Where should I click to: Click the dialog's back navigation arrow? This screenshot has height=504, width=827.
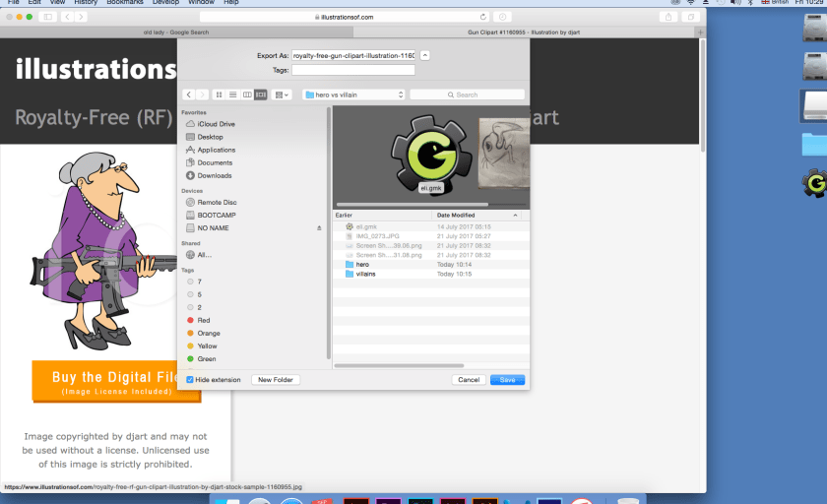(x=189, y=94)
